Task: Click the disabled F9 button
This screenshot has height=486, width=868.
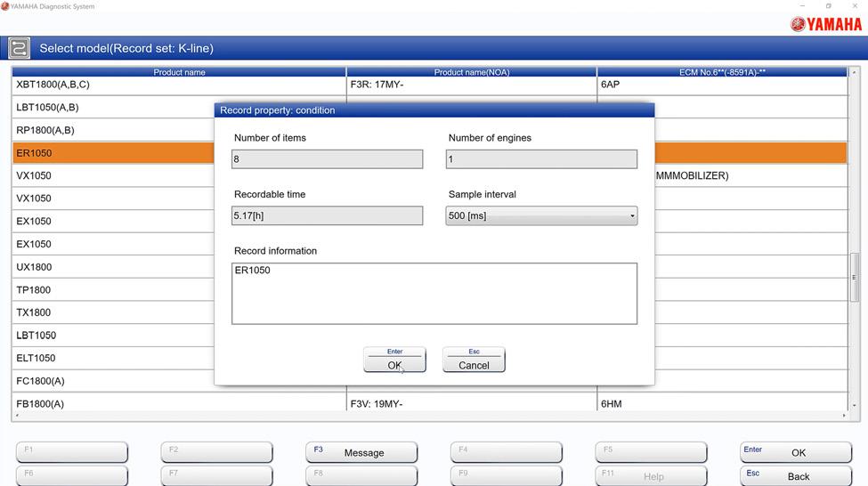Action: pyautogui.click(x=507, y=476)
